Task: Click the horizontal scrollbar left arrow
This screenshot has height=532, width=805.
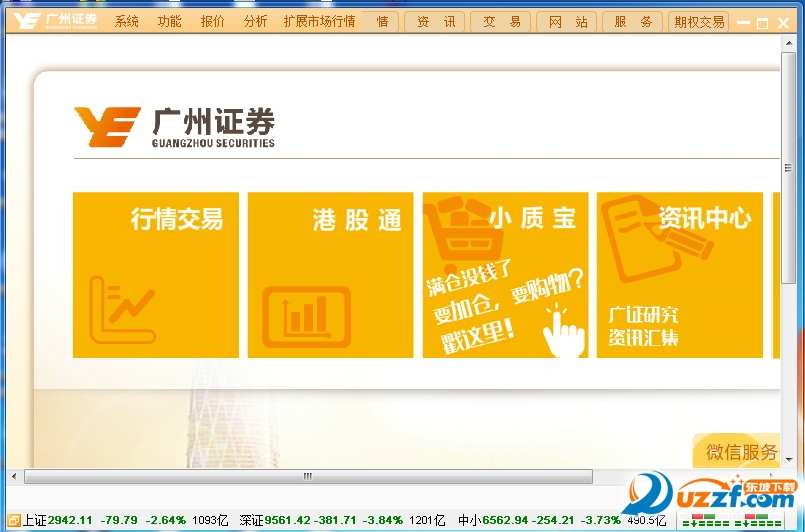Action: [14, 476]
